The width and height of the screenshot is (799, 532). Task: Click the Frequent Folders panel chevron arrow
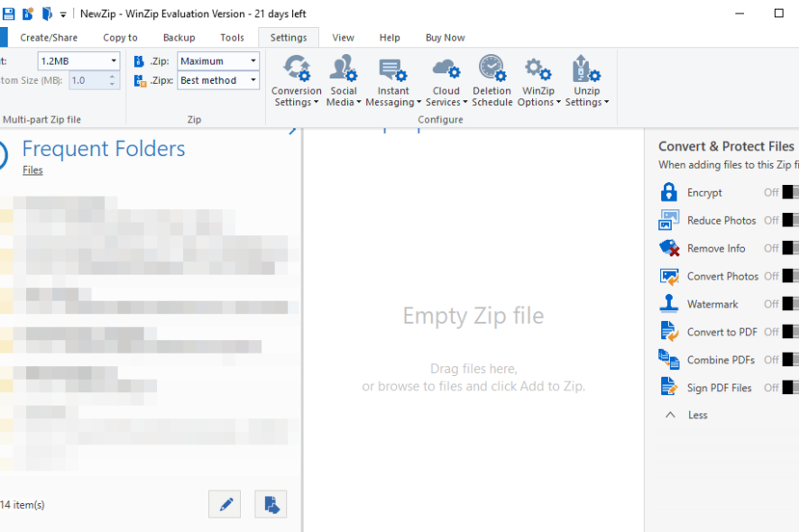[x=292, y=131]
